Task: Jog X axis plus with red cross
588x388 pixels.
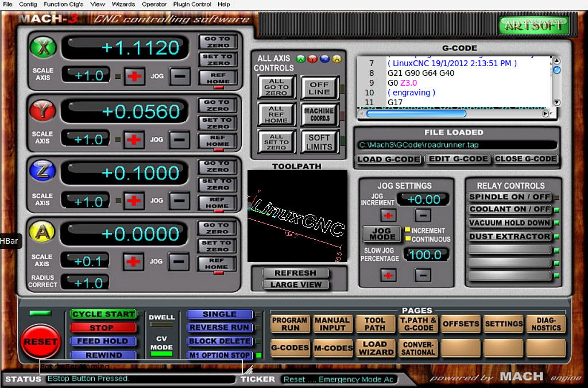Action: pyautogui.click(x=134, y=76)
